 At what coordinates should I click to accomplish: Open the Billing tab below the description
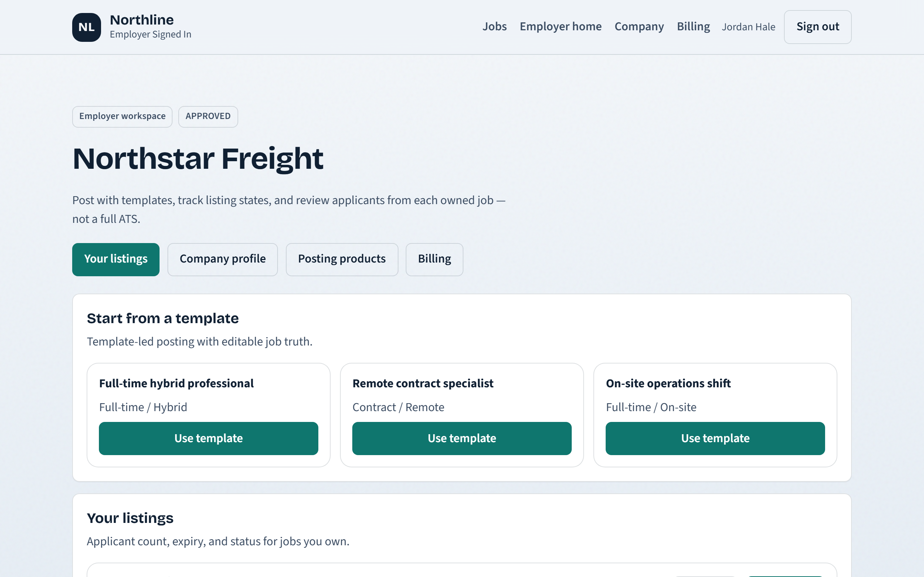(x=435, y=259)
